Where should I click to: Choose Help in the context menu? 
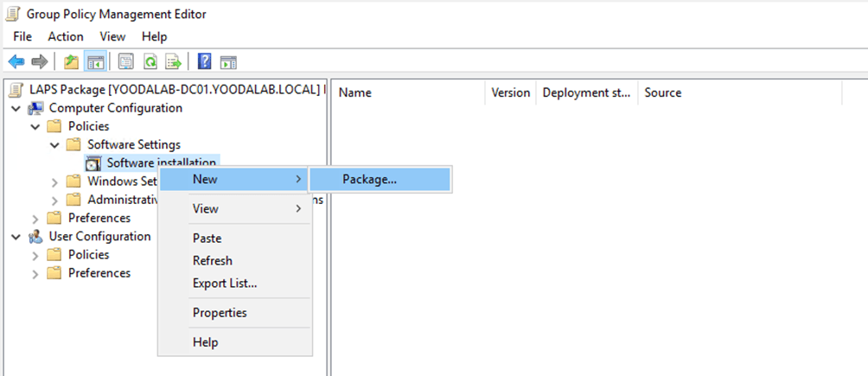(x=235, y=342)
